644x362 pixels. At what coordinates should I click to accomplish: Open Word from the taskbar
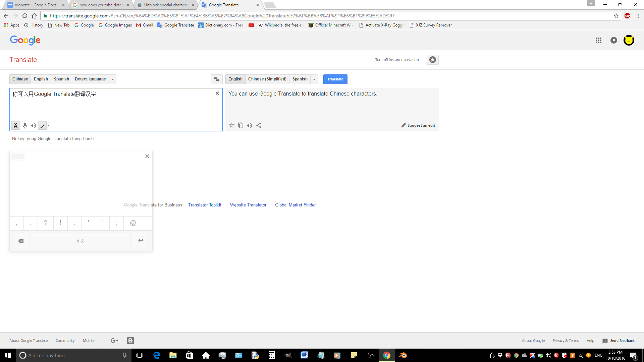(304, 355)
